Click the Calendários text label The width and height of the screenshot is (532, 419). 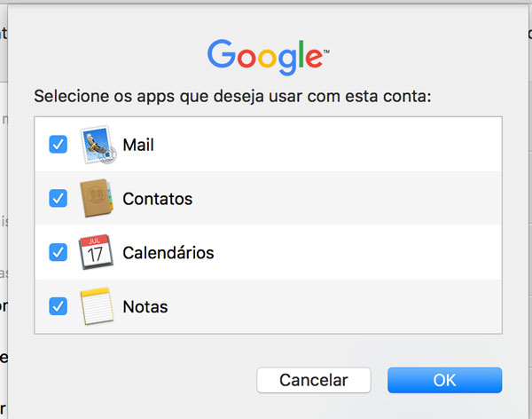click(x=168, y=253)
